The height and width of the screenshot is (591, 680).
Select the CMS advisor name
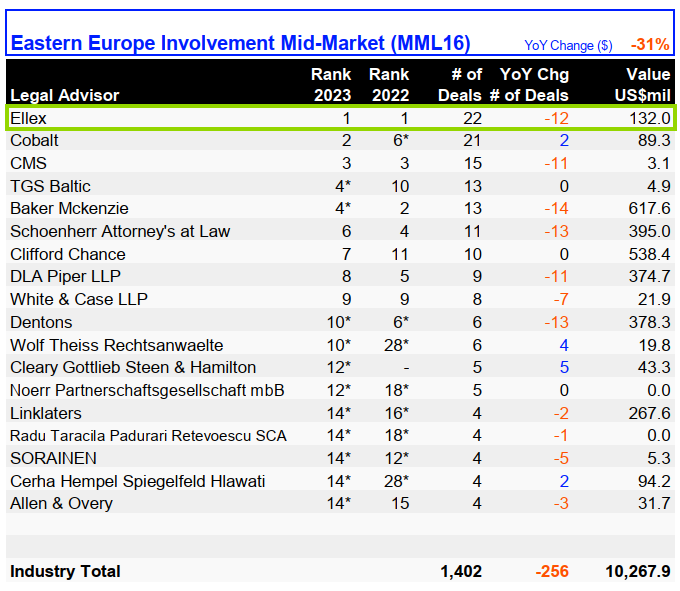29,163
